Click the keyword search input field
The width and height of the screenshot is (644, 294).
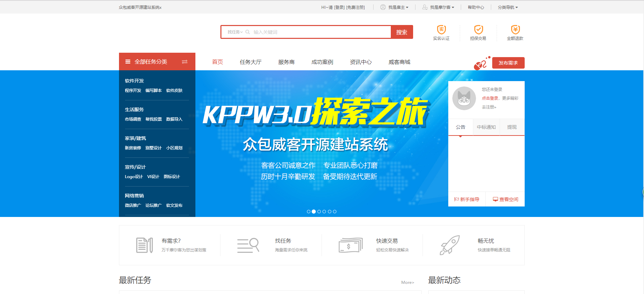(321, 32)
